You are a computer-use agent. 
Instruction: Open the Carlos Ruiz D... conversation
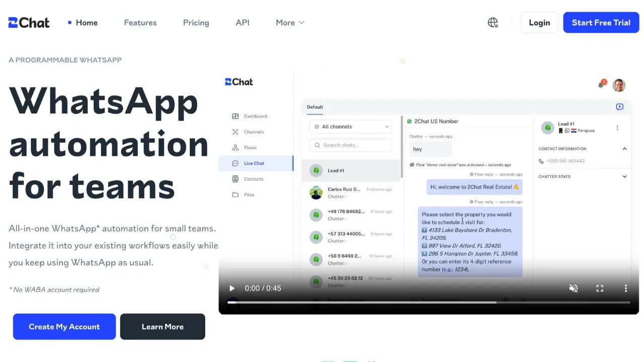351,193
